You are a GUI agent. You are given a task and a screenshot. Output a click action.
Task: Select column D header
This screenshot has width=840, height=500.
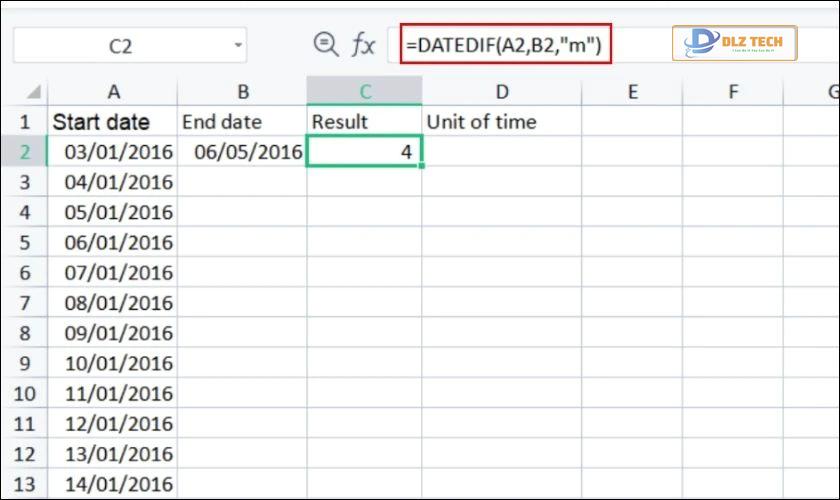pyautogui.click(x=501, y=92)
